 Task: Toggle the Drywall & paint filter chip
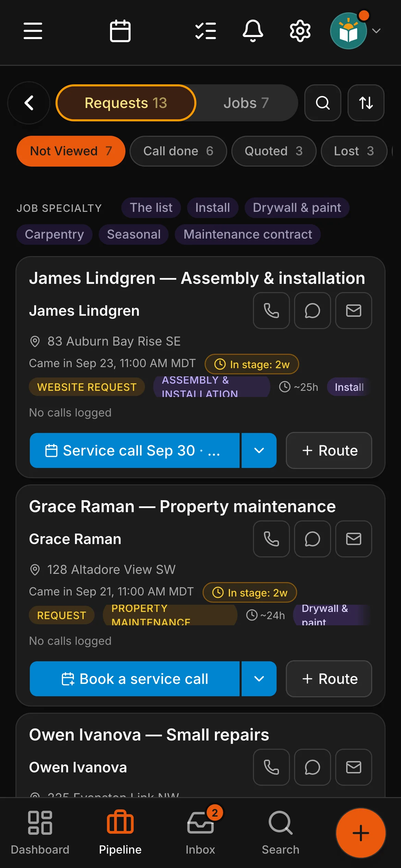tap(297, 208)
